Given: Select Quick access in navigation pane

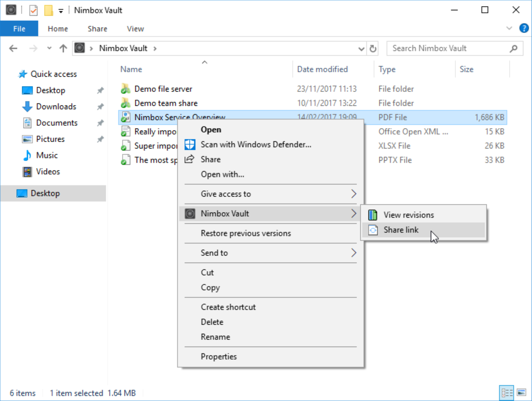Looking at the screenshot, I should [x=54, y=74].
